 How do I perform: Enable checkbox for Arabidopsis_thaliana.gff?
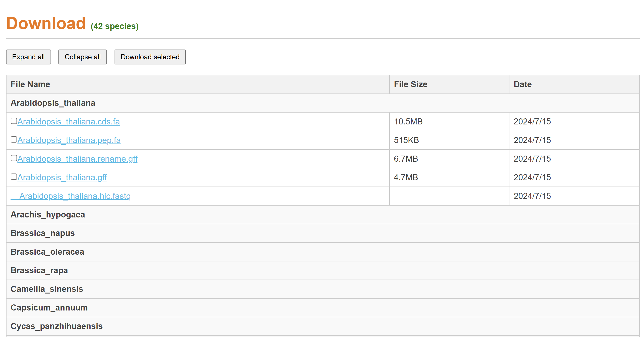pyautogui.click(x=14, y=177)
